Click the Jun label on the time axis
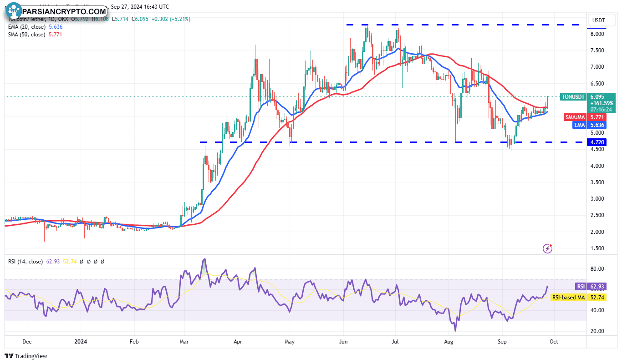This screenshot has height=364, width=622. [x=344, y=341]
